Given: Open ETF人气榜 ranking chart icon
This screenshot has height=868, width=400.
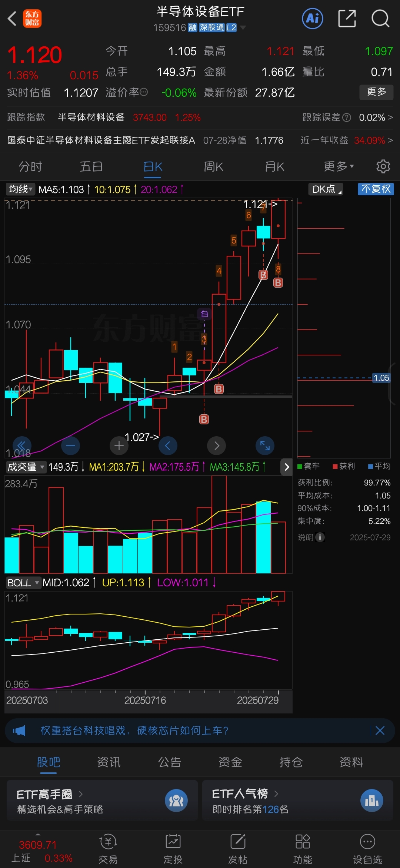Looking at the screenshot, I should (x=371, y=801).
